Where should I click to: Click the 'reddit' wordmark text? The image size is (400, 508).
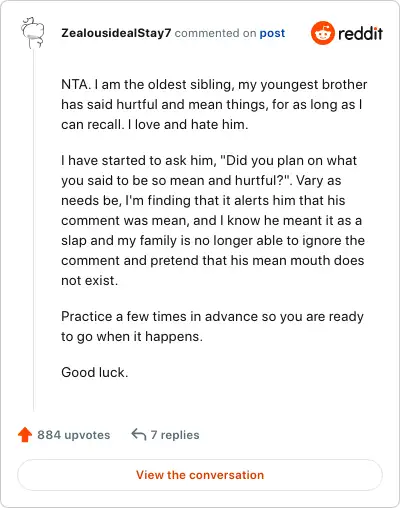pyautogui.click(x=360, y=33)
